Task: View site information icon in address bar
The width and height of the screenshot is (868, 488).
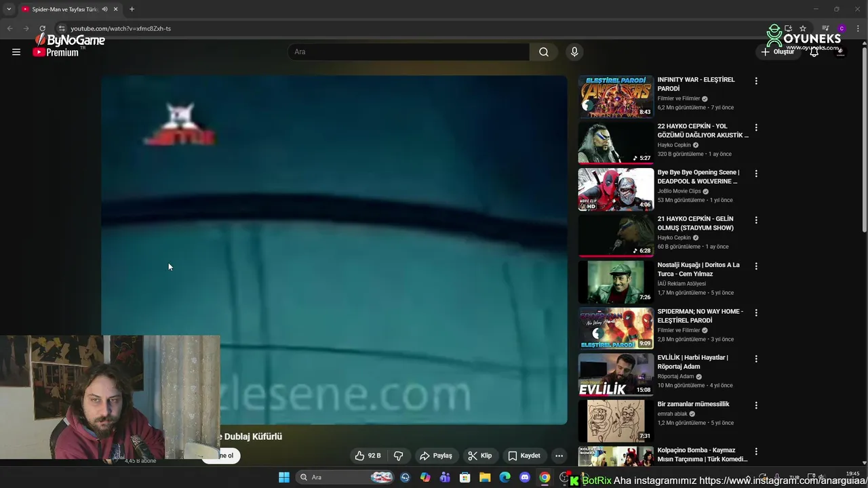Action: 61,28
